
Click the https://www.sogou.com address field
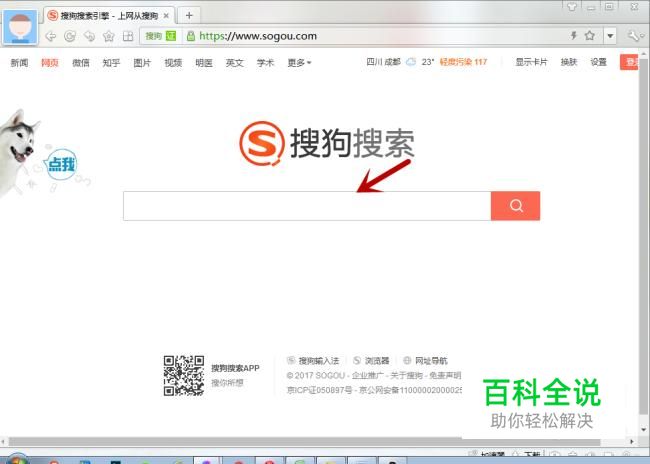click(x=258, y=36)
